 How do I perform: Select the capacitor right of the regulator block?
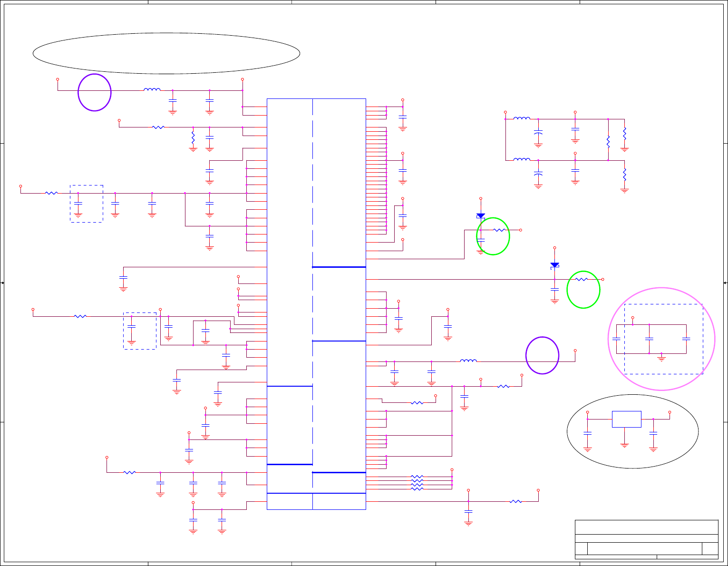(x=653, y=433)
